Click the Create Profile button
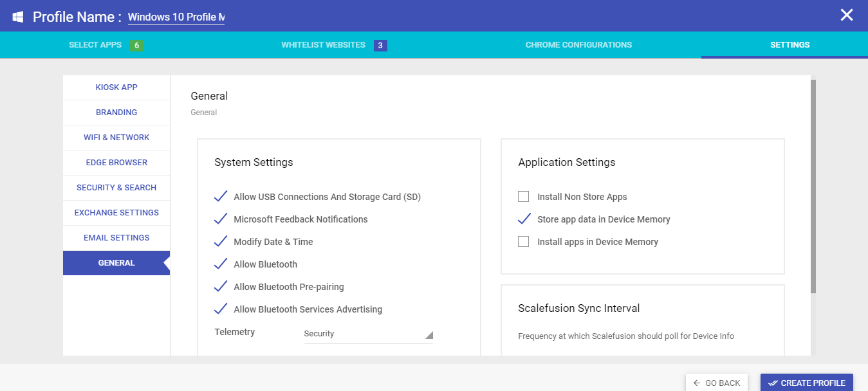Viewport: 868px width, 391px height. (x=807, y=383)
